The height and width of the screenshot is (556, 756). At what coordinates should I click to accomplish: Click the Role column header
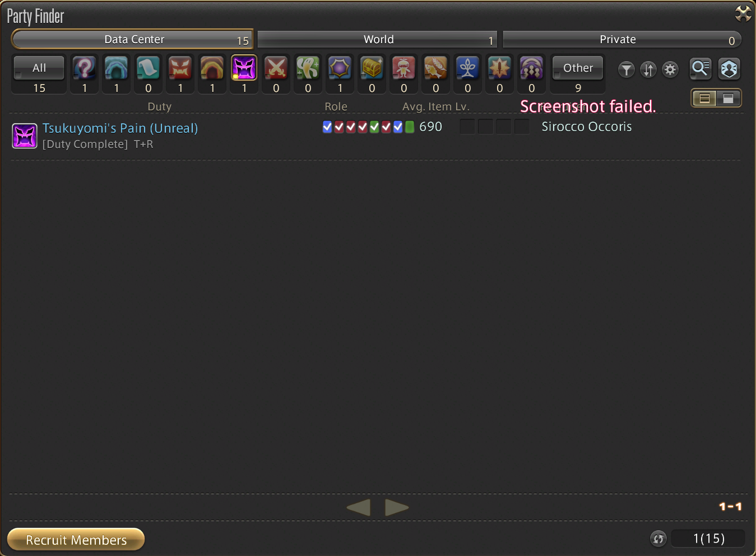tap(336, 106)
